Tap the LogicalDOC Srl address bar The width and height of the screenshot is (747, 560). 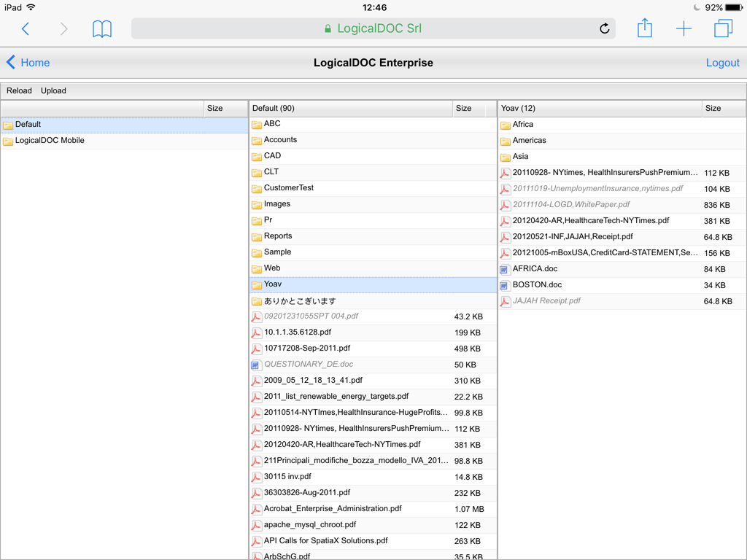point(373,28)
